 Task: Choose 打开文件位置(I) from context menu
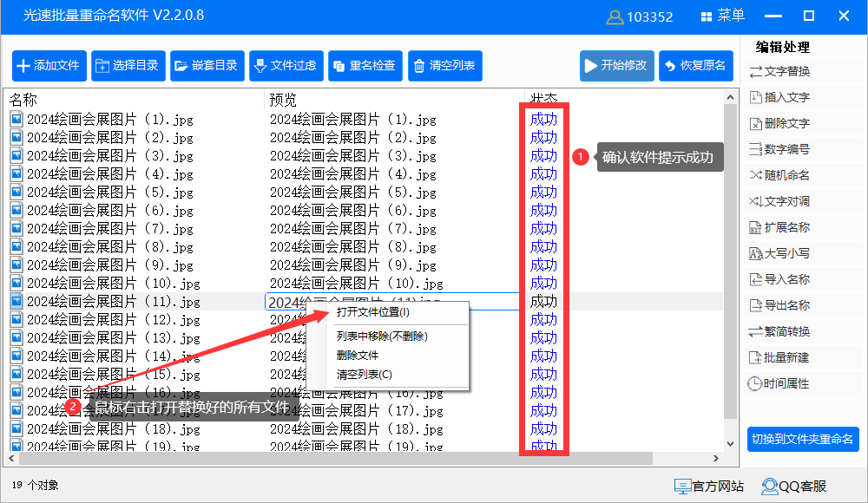[372, 312]
